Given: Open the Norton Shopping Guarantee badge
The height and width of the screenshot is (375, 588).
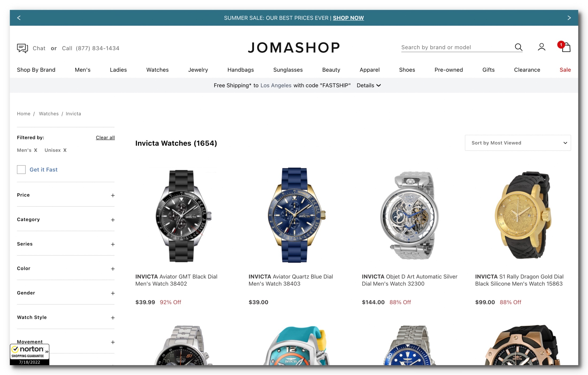Looking at the screenshot, I should pos(29,354).
